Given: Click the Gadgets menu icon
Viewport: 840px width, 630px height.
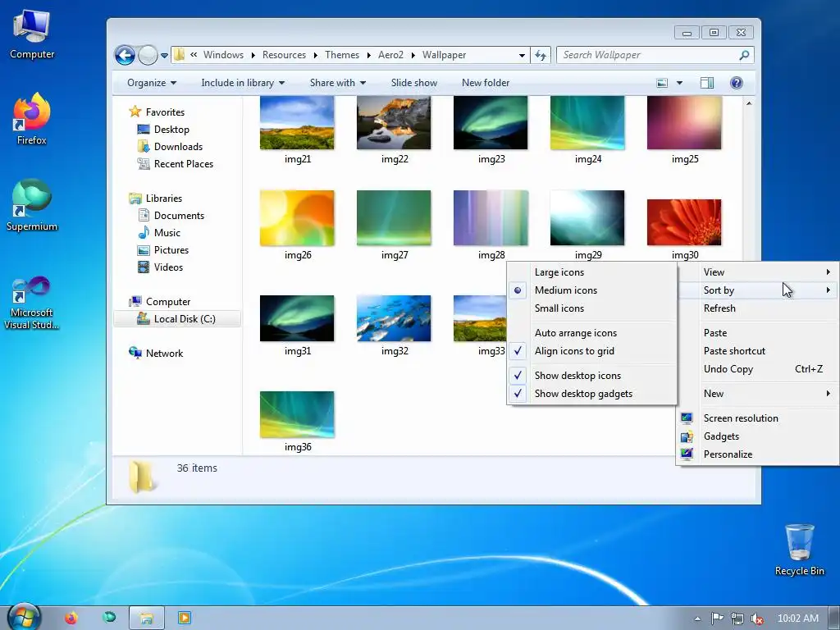Looking at the screenshot, I should click(687, 436).
